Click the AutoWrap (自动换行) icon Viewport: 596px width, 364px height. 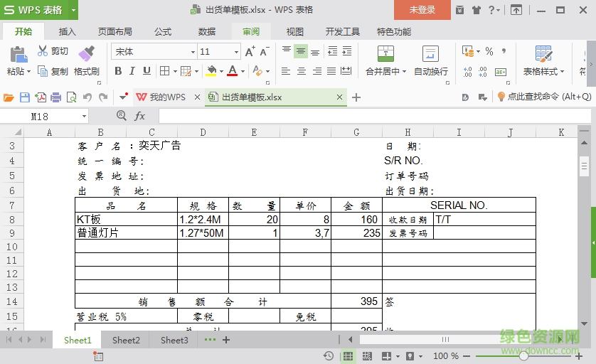[x=430, y=54]
